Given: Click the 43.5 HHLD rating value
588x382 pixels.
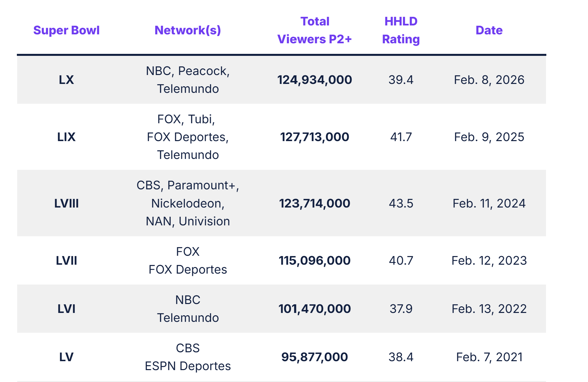Looking at the screenshot, I should click(401, 204).
